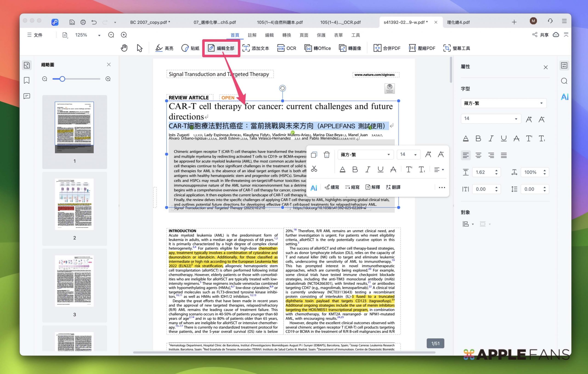Open the AI assistant panel
This screenshot has height=374, width=588.
(x=564, y=97)
